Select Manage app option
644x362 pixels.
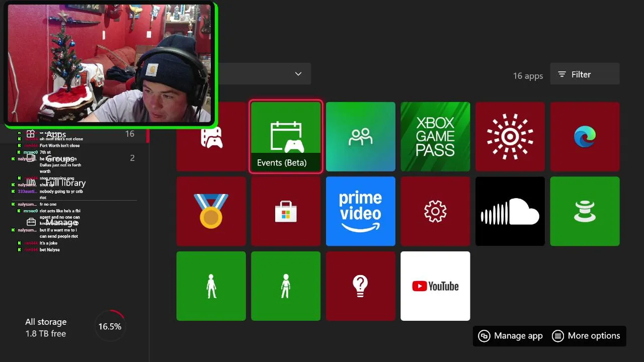click(511, 336)
